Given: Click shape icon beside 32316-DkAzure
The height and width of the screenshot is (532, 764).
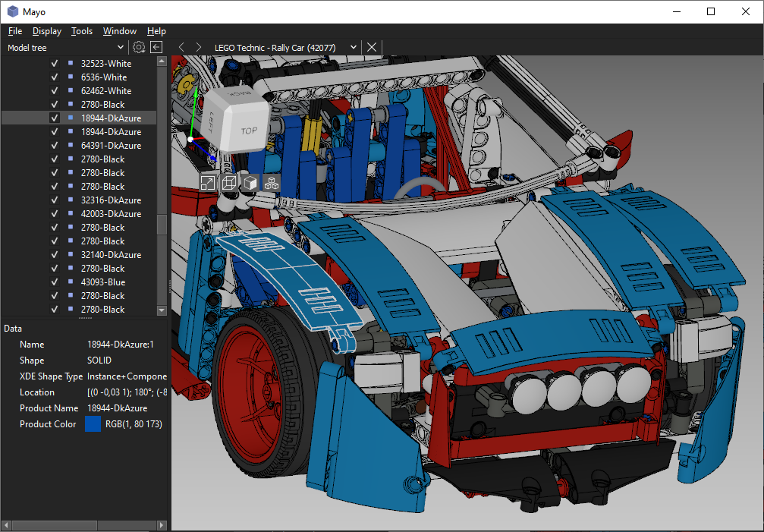Looking at the screenshot, I should click(x=71, y=200).
